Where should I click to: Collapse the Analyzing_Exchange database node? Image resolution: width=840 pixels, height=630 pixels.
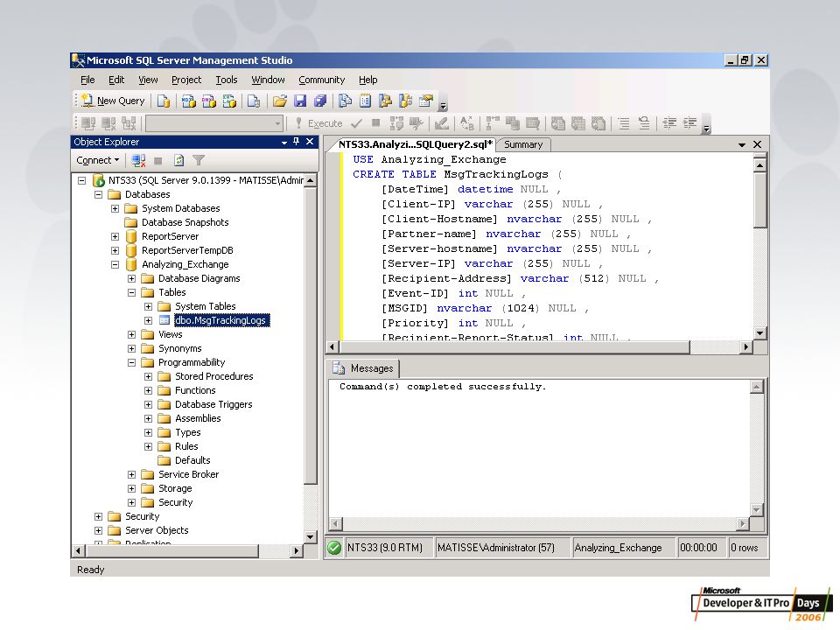(x=115, y=264)
